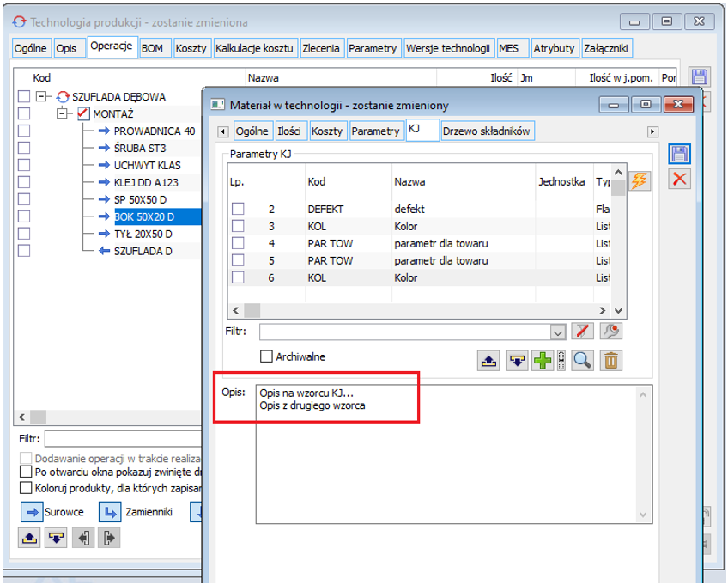Tick the Koloruj produkty checkbox
The width and height of the screenshot is (728, 585).
26,488
